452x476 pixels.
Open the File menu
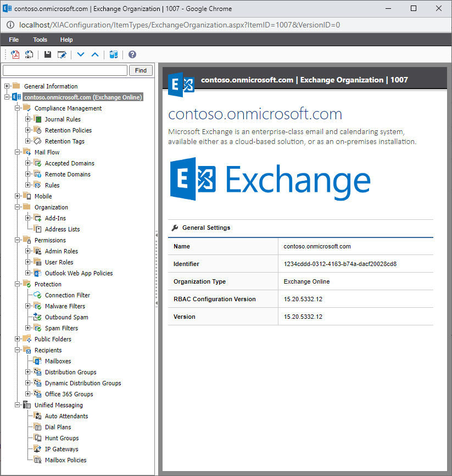(x=14, y=40)
